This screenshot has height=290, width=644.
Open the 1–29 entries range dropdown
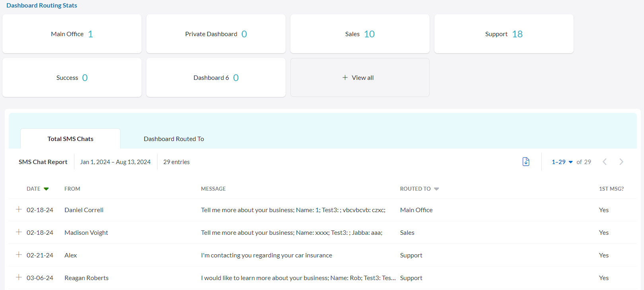pos(562,162)
